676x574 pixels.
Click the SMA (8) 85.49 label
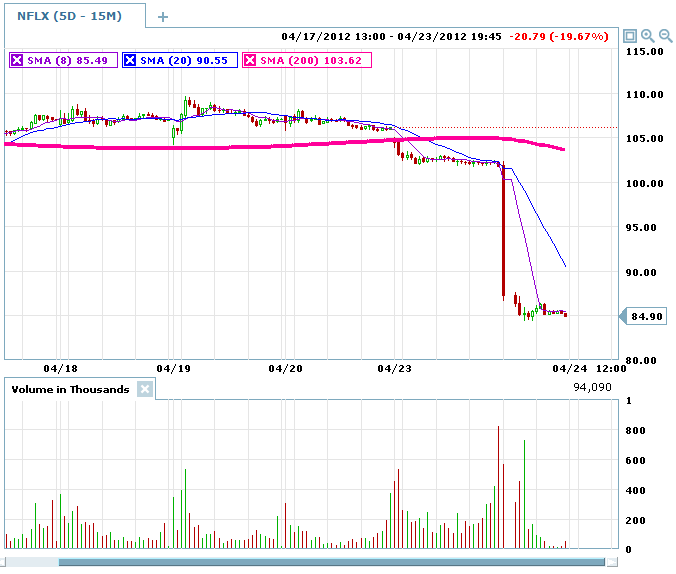[67, 60]
